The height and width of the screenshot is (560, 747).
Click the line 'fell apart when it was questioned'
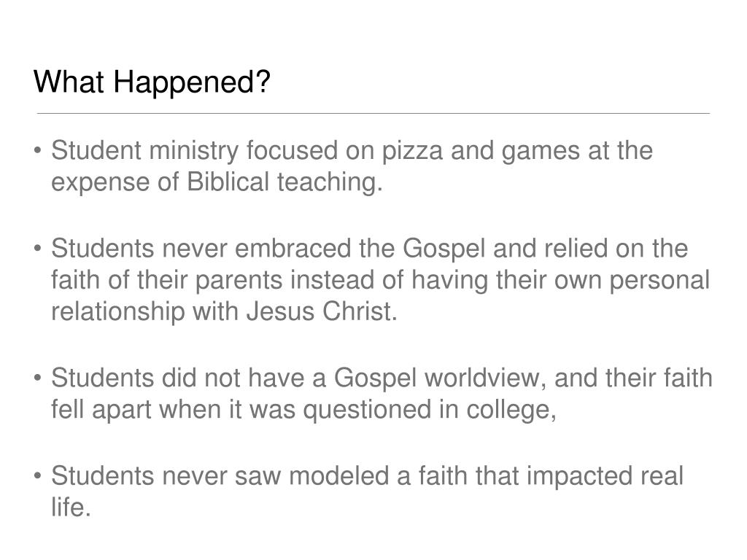303,410
